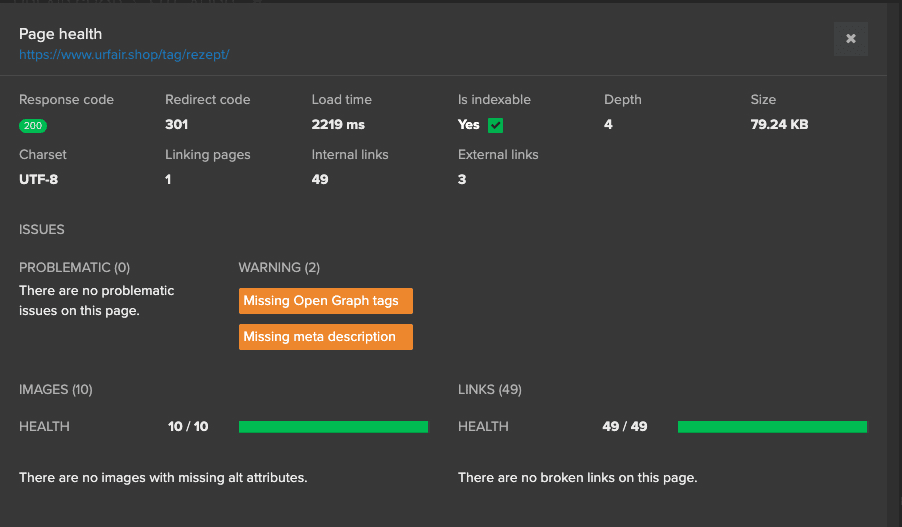Click the 2219 ms load time value
This screenshot has width=902, height=527.
tap(338, 125)
